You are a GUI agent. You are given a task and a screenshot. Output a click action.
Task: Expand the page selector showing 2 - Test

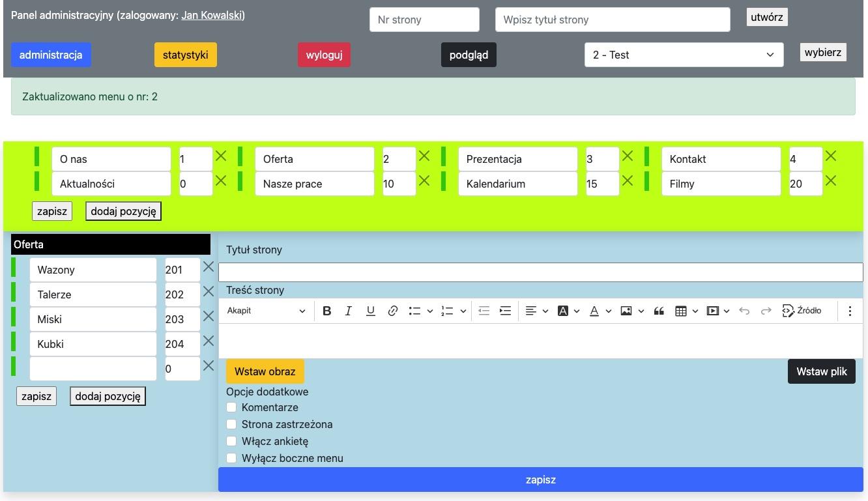[x=684, y=55]
